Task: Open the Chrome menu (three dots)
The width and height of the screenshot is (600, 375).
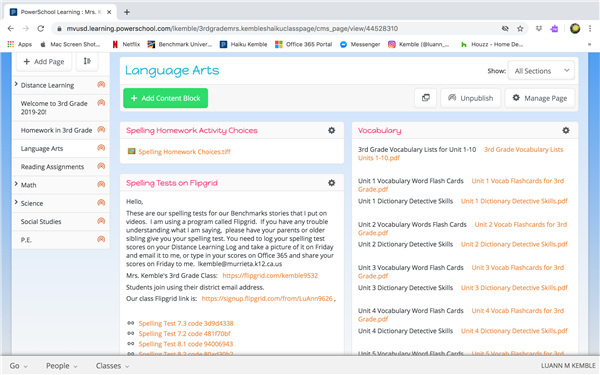Action: pos(590,28)
